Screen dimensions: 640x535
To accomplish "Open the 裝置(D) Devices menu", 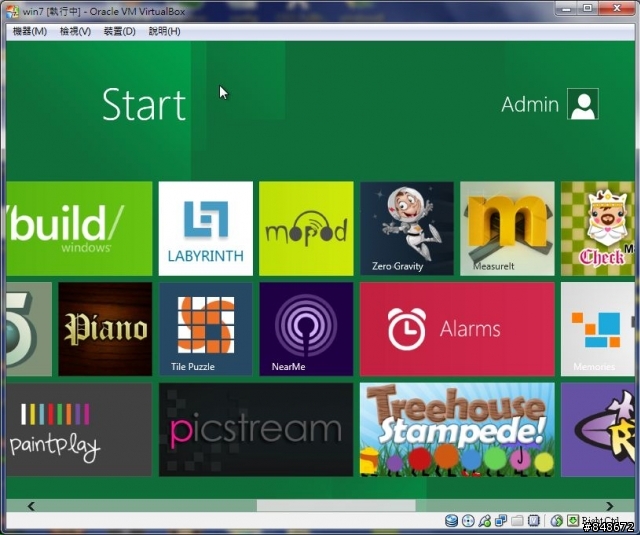I will tap(120, 31).
